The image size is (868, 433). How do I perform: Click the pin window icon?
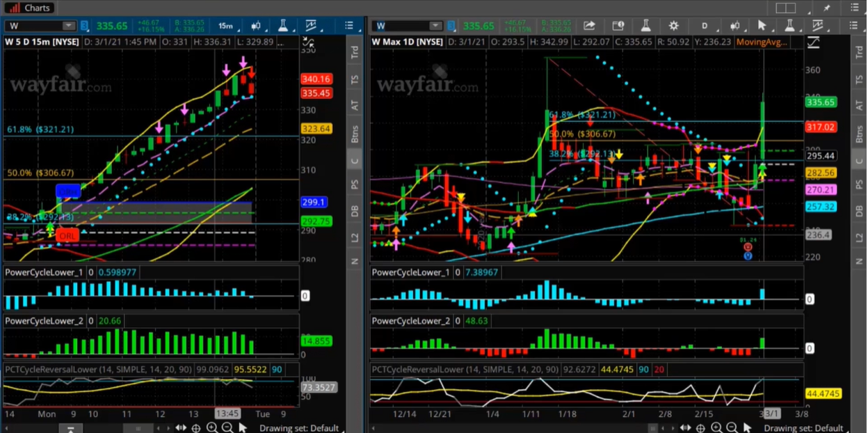tap(827, 8)
